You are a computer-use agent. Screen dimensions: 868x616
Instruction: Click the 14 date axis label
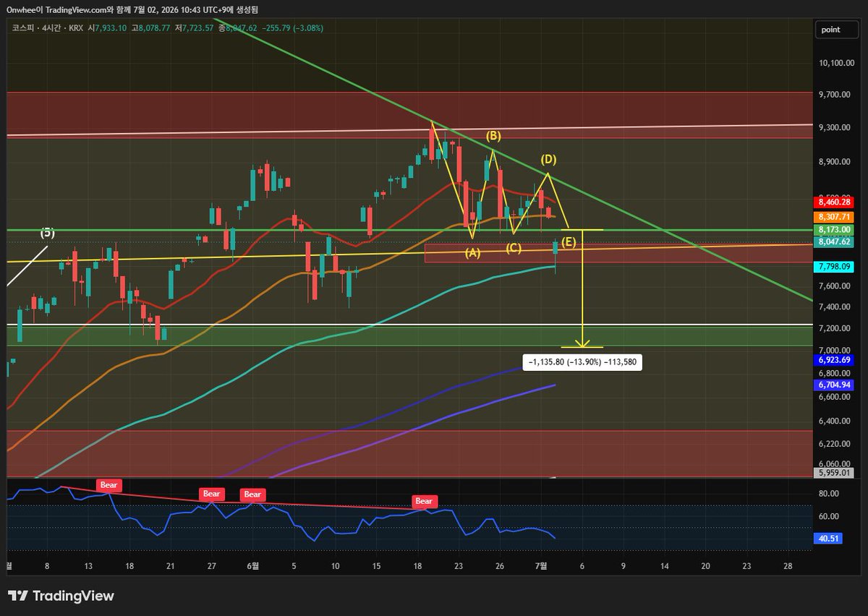[x=664, y=566]
